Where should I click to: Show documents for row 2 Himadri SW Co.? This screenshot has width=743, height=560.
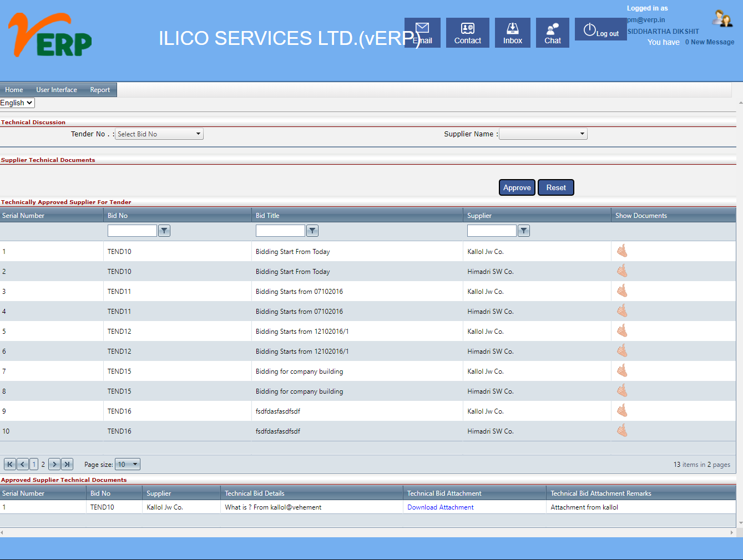point(623,271)
